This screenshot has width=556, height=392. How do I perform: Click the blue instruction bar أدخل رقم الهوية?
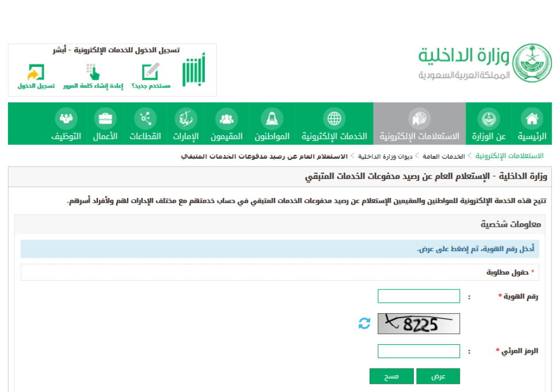[280, 249]
